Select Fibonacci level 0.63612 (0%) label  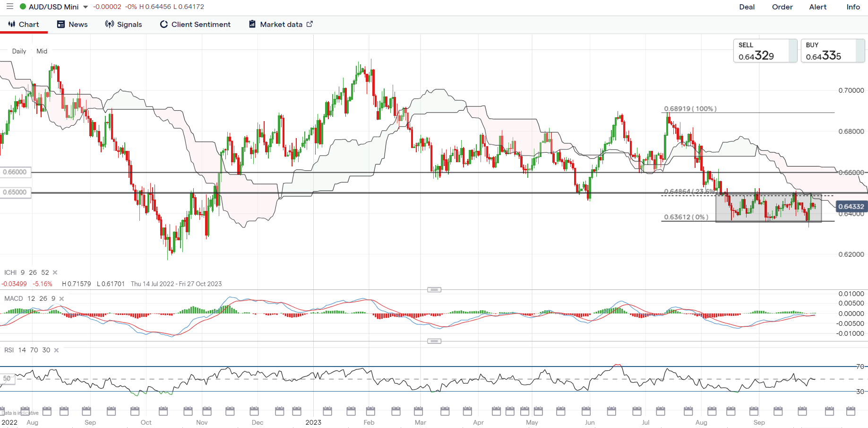coord(686,217)
